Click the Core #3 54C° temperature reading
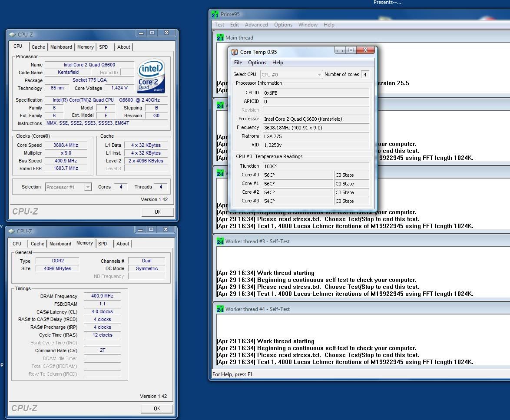Image resolution: width=510 pixels, height=420 pixels. coord(298,201)
